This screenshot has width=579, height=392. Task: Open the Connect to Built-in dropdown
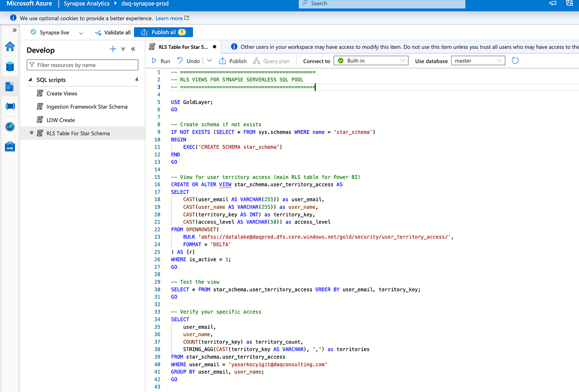tap(371, 61)
